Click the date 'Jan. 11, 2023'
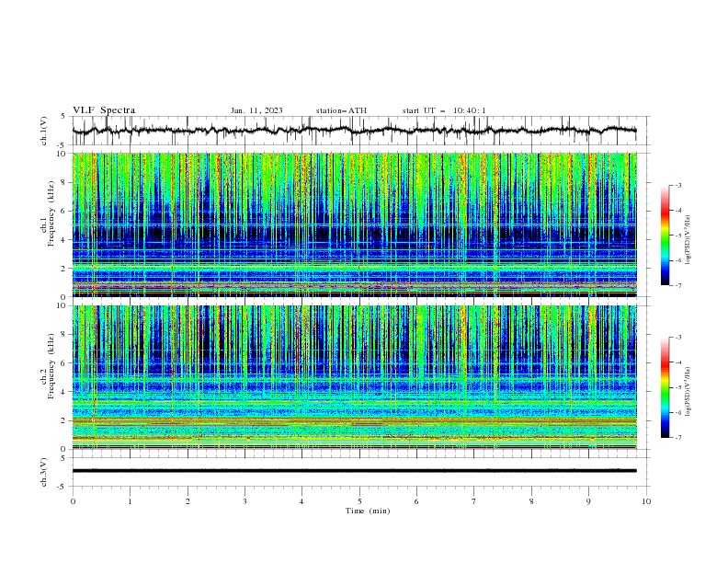This screenshot has width=728, height=563. tap(256, 110)
